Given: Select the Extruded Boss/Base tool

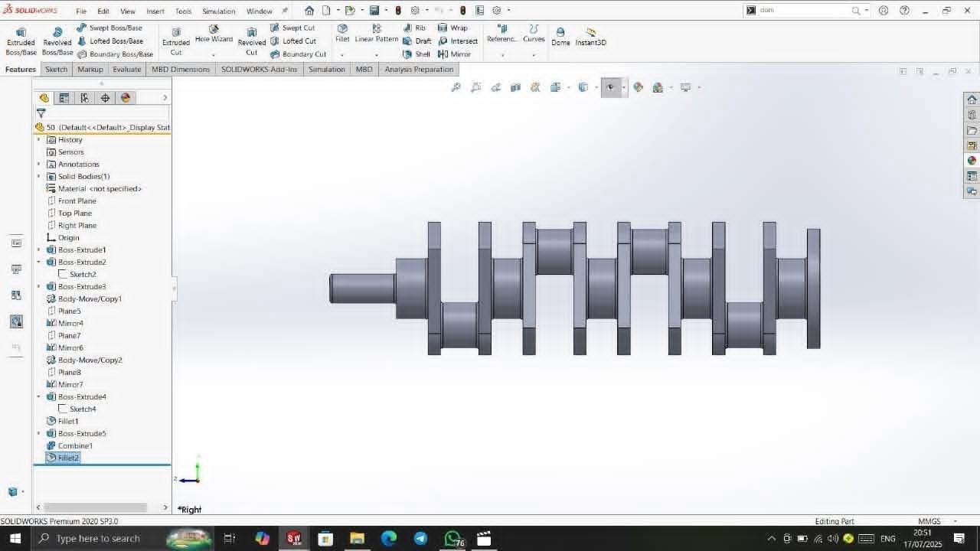Looking at the screenshot, I should pyautogui.click(x=21, y=41).
